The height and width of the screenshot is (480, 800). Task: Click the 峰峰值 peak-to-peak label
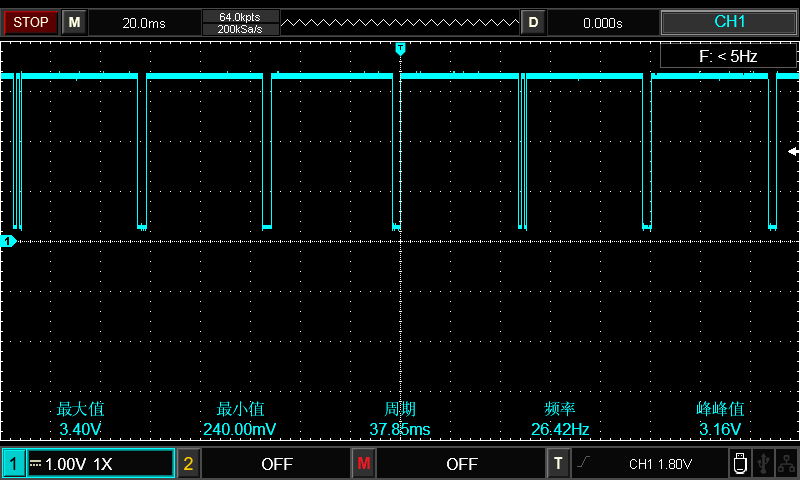click(x=720, y=409)
